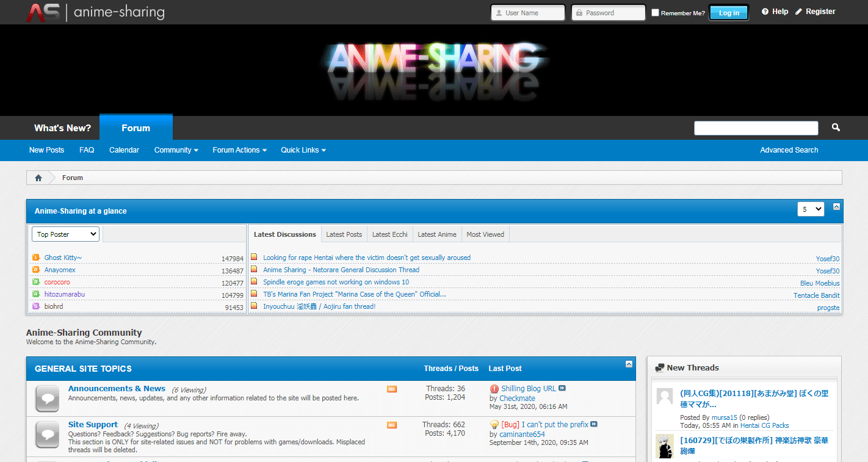This screenshot has height=462, width=868.
Task: Click the Site Support forum status icon
Action: tap(47, 435)
